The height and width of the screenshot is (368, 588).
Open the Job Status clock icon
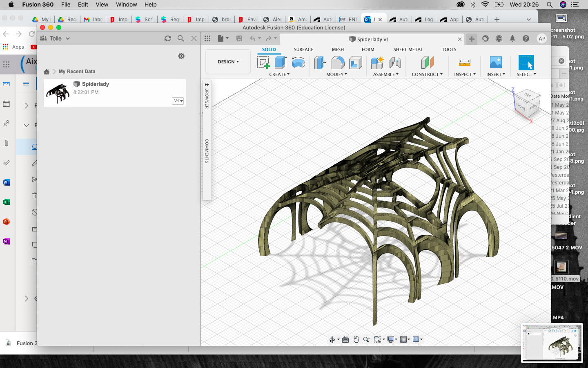(499, 38)
